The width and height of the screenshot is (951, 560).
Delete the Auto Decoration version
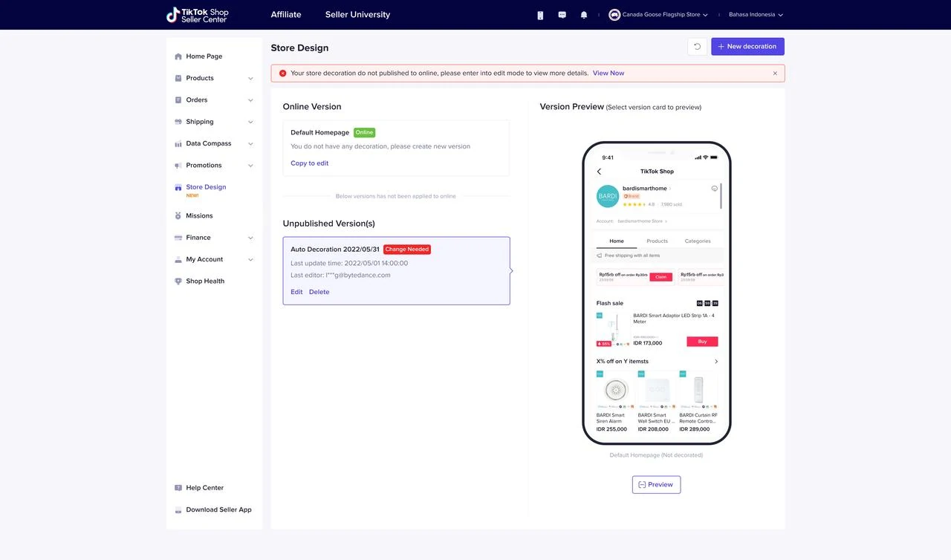point(319,292)
